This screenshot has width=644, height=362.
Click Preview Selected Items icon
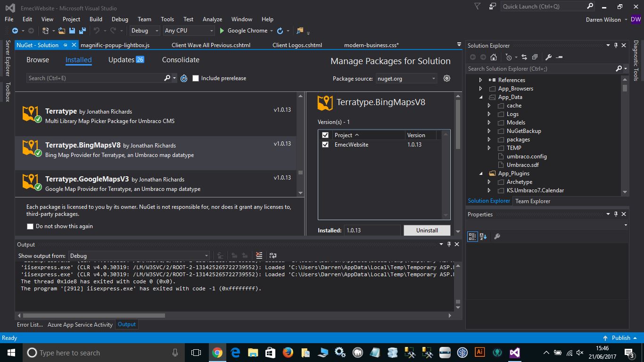560,57
